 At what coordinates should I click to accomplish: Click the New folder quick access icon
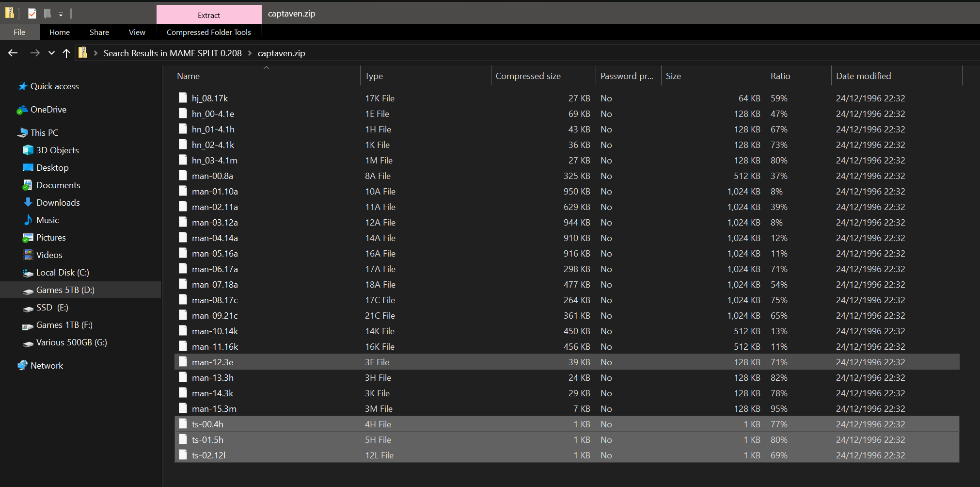pyautogui.click(x=47, y=14)
